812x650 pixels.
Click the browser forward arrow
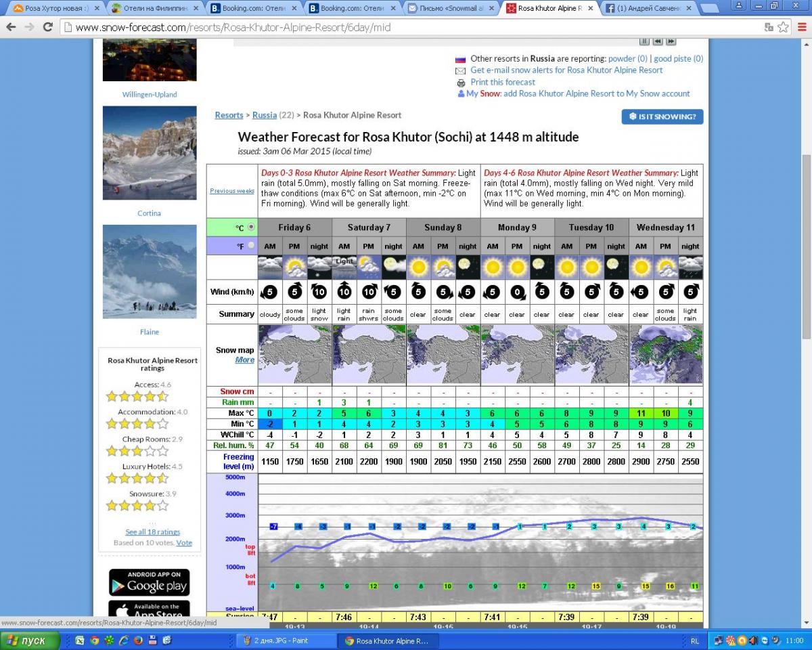[29, 27]
